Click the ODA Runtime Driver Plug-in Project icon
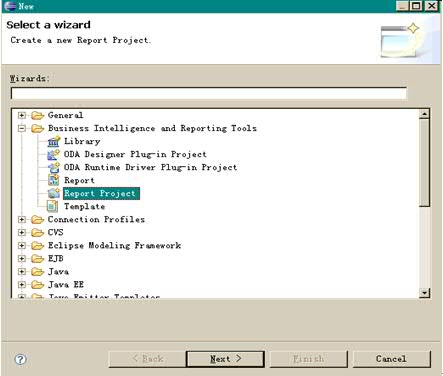The image size is (443, 376). pyautogui.click(x=53, y=167)
